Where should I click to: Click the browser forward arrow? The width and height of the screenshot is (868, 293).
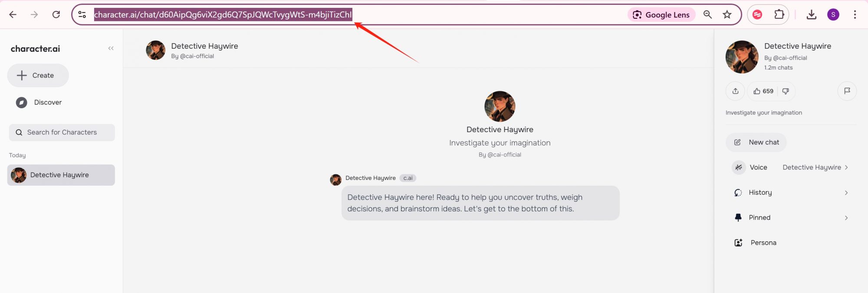tap(34, 15)
